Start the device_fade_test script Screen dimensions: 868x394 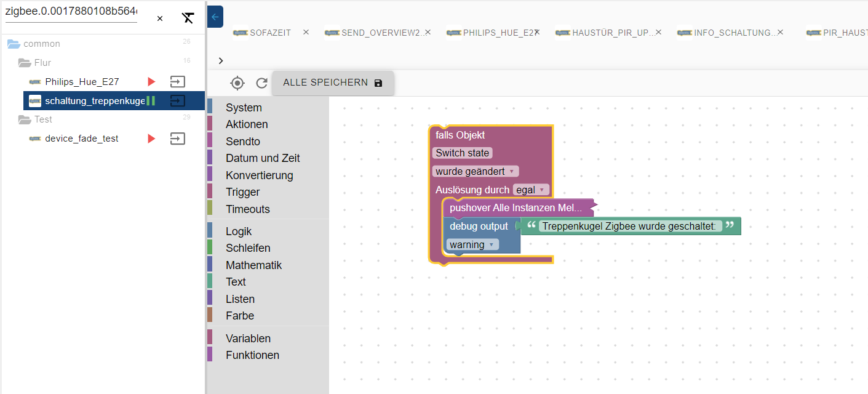click(151, 139)
